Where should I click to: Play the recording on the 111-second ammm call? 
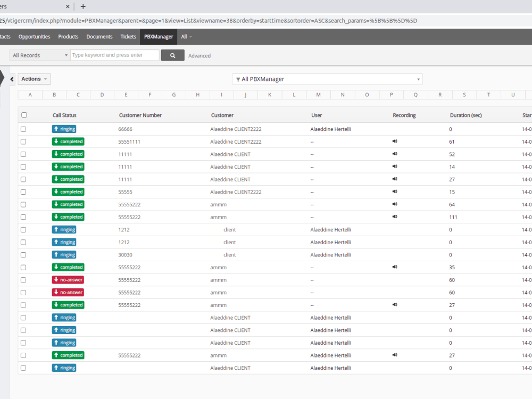tap(395, 217)
